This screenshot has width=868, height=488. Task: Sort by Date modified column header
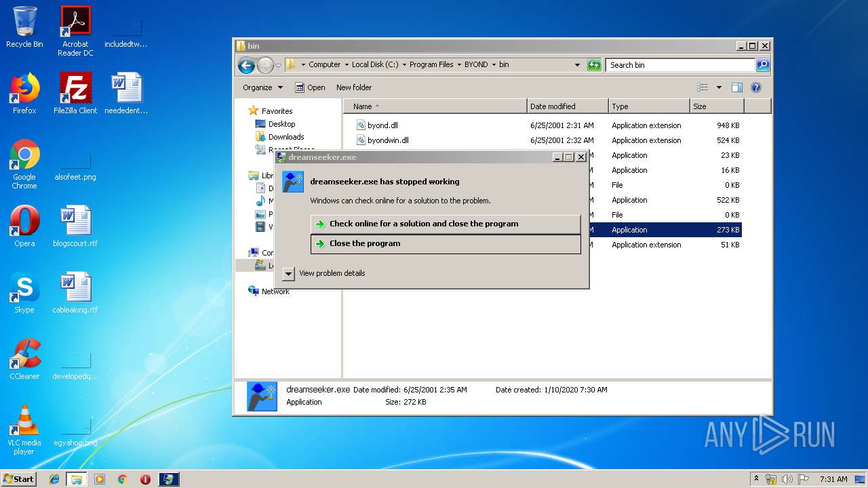[x=568, y=106]
